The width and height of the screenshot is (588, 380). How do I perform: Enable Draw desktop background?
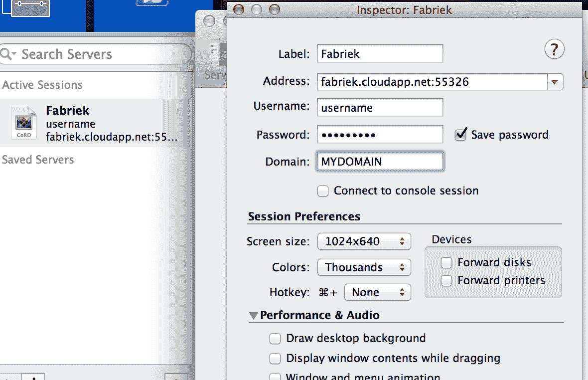(275, 338)
